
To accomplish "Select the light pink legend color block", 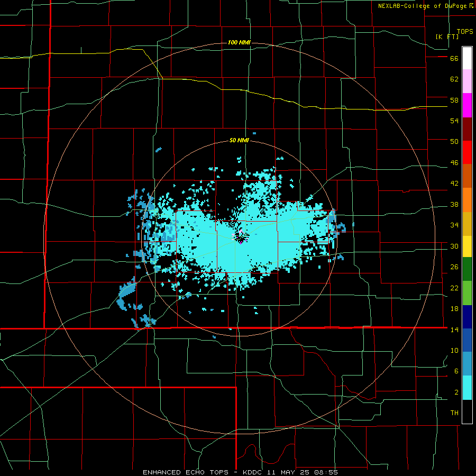I will [467, 81].
